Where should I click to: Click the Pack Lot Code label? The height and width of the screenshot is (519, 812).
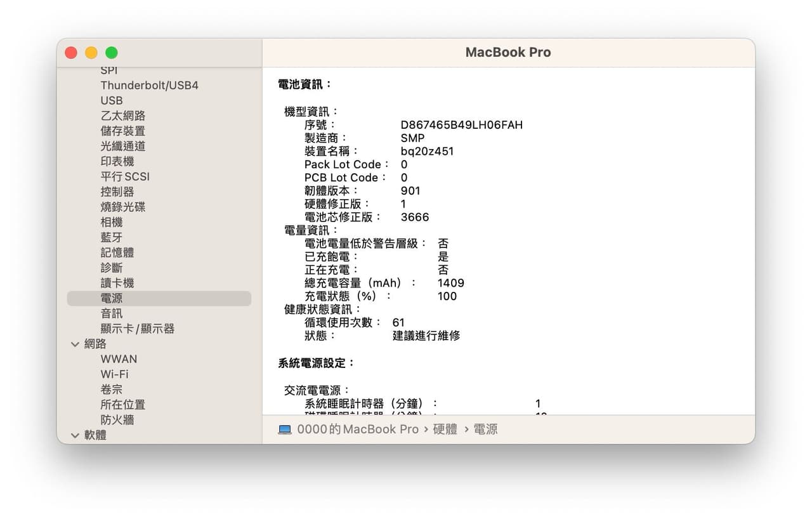(x=347, y=164)
